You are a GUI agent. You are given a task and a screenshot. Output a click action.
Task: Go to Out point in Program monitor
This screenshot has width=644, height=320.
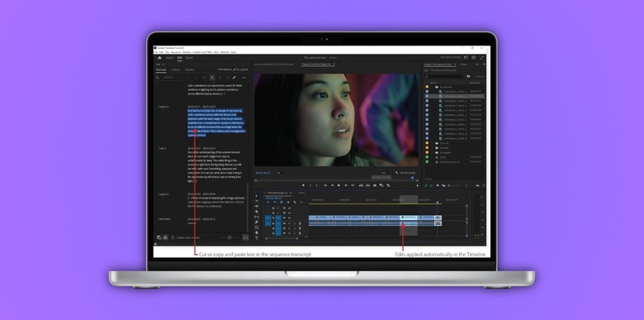(353, 185)
